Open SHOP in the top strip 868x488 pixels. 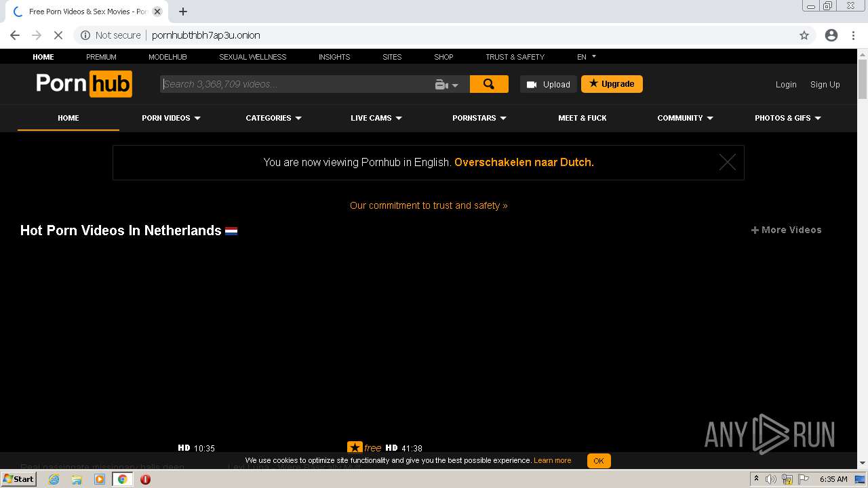443,57
